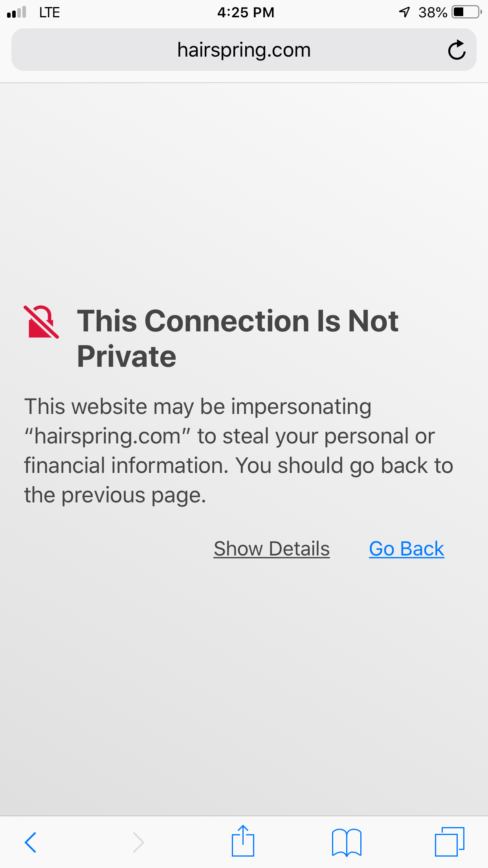
Task: Click the word 'impersonating' in the warning
Action: [301, 406]
